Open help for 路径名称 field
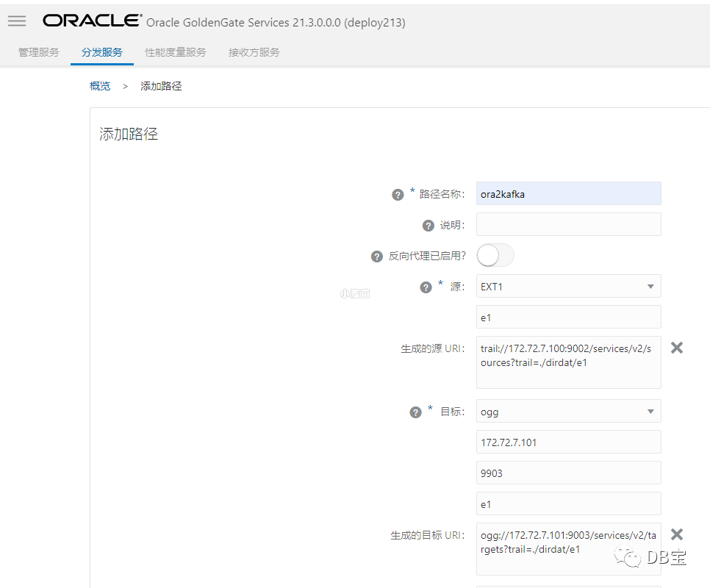This screenshot has width=710, height=588. coord(398,195)
